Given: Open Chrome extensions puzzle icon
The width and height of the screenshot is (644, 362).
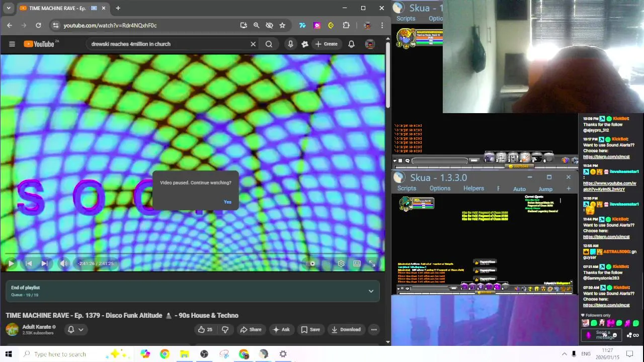Looking at the screenshot, I should point(346,25).
